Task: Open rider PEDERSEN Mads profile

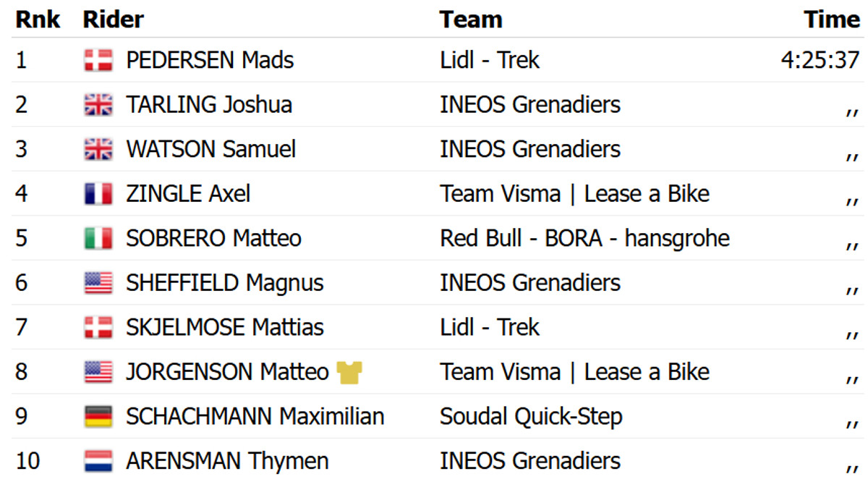Action: click(x=210, y=60)
